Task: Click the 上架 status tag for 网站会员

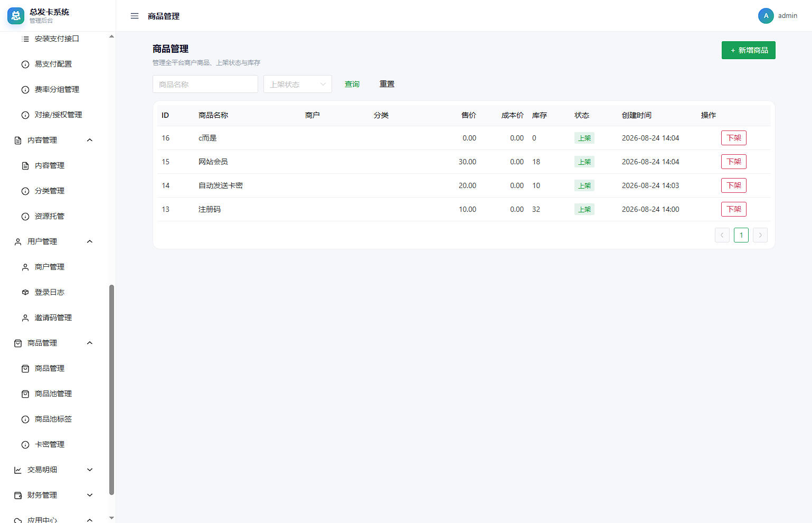Action: (x=584, y=162)
